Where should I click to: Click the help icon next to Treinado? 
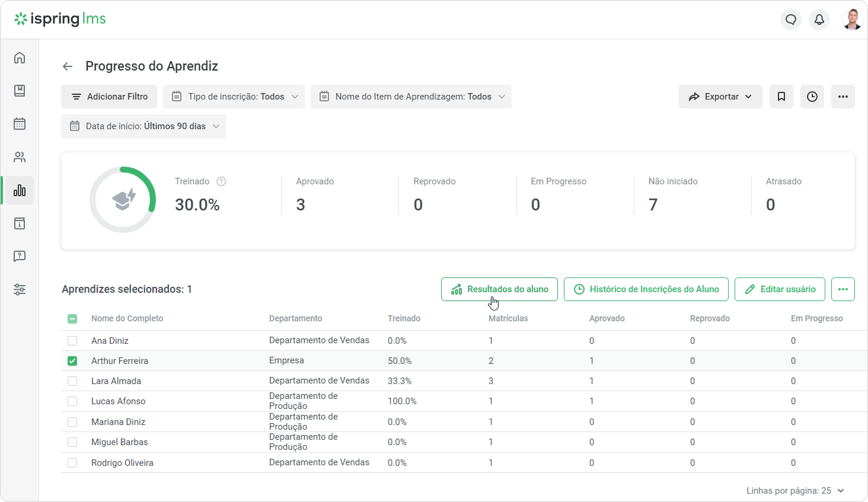221,181
